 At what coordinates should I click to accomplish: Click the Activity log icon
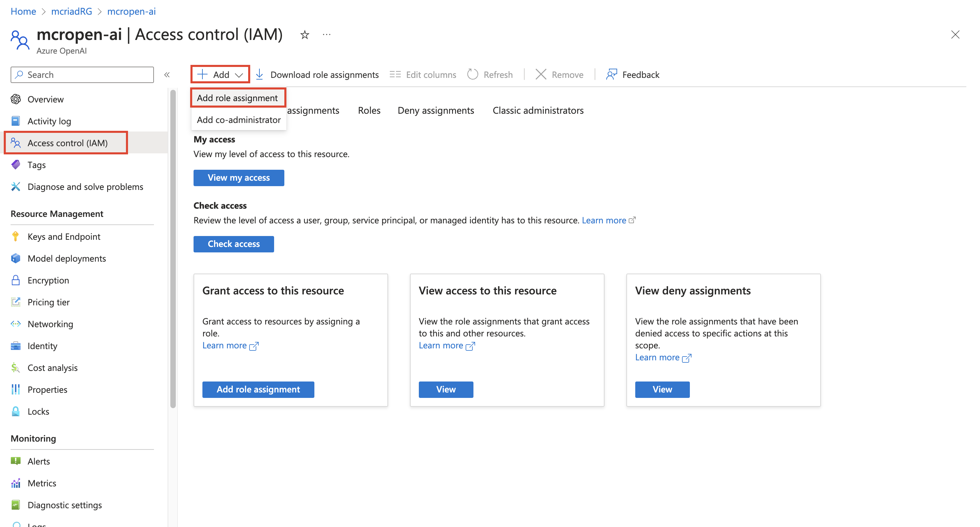[x=16, y=121]
